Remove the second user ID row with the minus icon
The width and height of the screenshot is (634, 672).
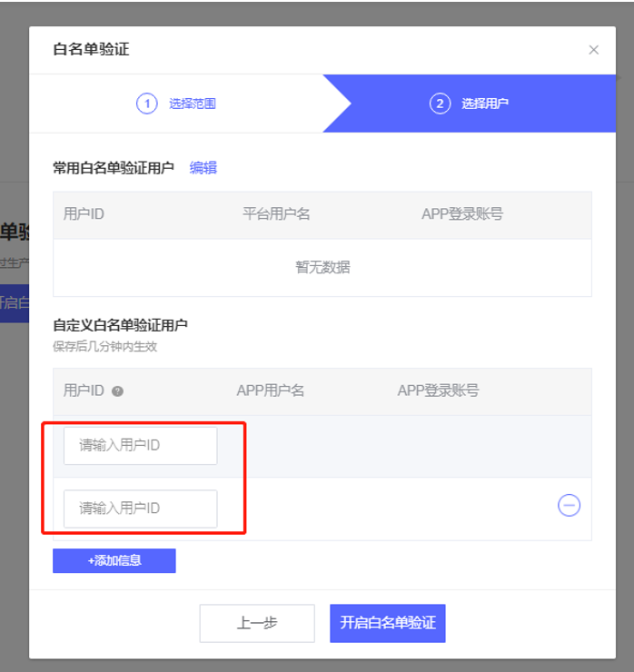[569, 506]
